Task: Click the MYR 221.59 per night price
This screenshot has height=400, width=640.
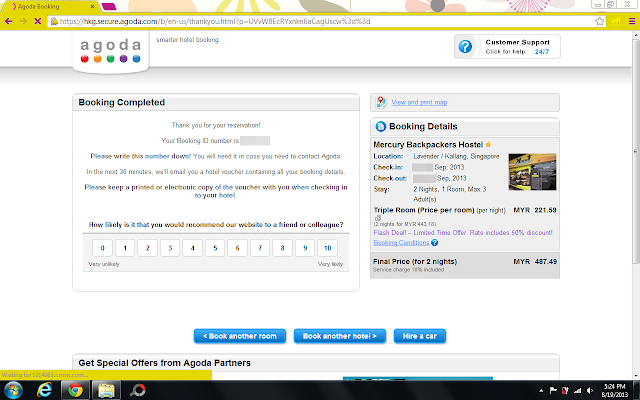Action: click(535, 210)
